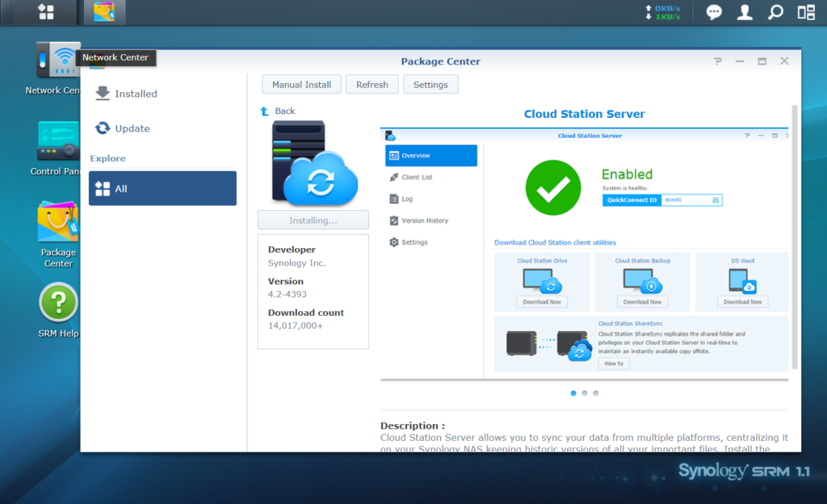Open the user options icon

744,12
